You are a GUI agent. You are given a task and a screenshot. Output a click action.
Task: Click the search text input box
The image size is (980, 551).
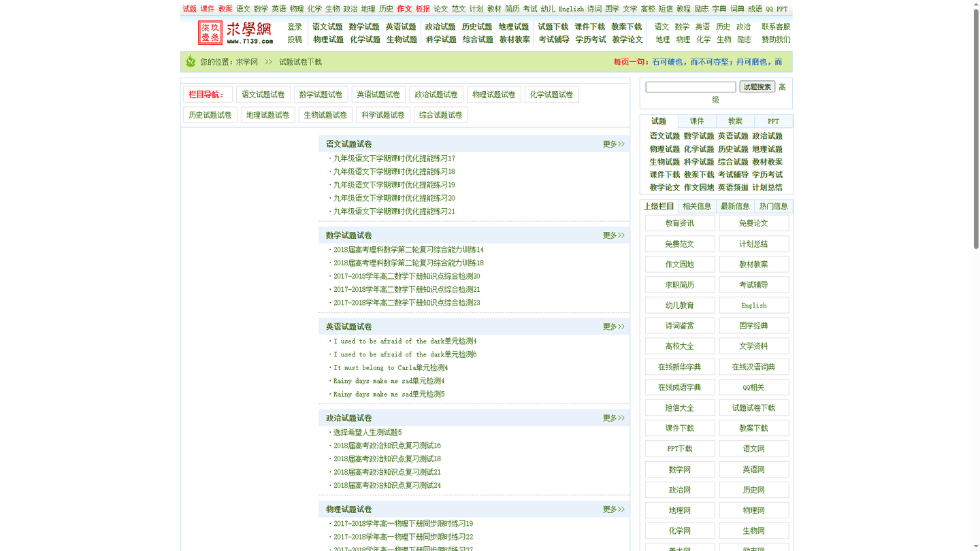691,87
